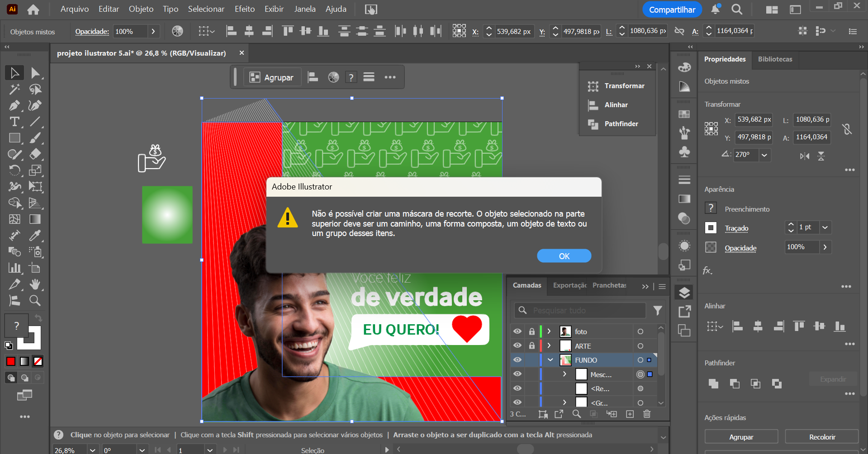The image size is (868, 454).
Task: Close the projeto ilustrator 5.ai document tab
Action: (242, 53)
